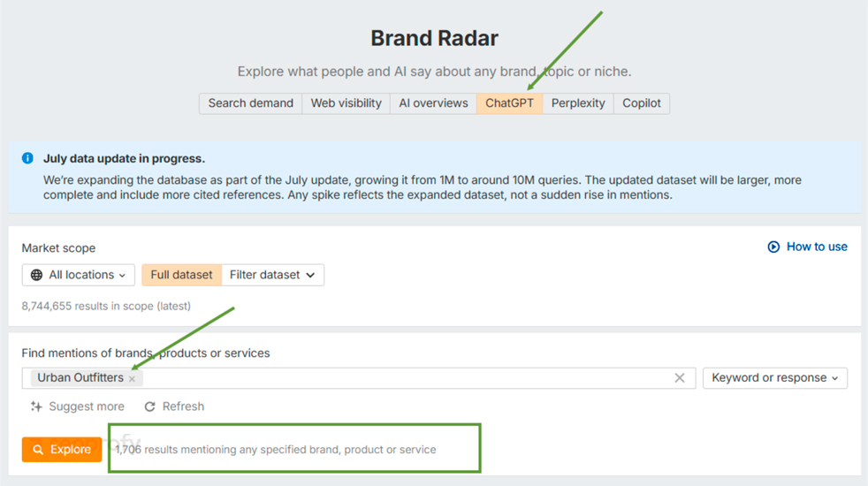
Task: Click the circular arrow Refresh icon
Action: [x=149, y=406]
